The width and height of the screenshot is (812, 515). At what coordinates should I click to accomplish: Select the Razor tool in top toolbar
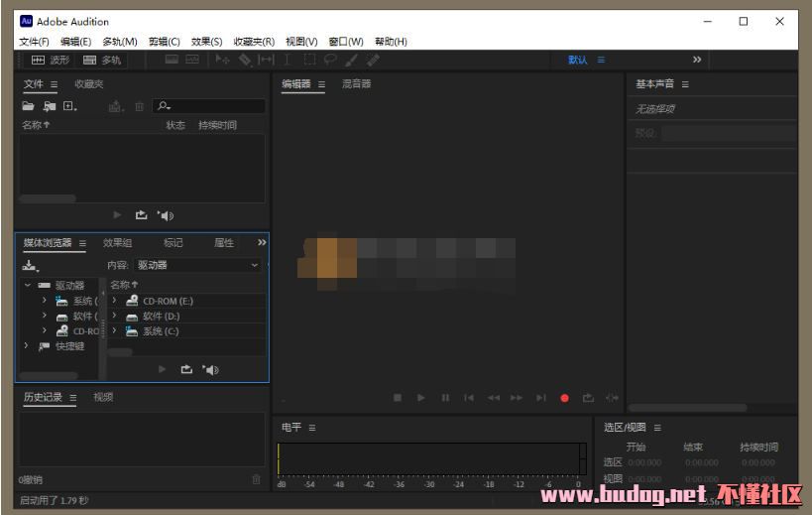(245, 61)
